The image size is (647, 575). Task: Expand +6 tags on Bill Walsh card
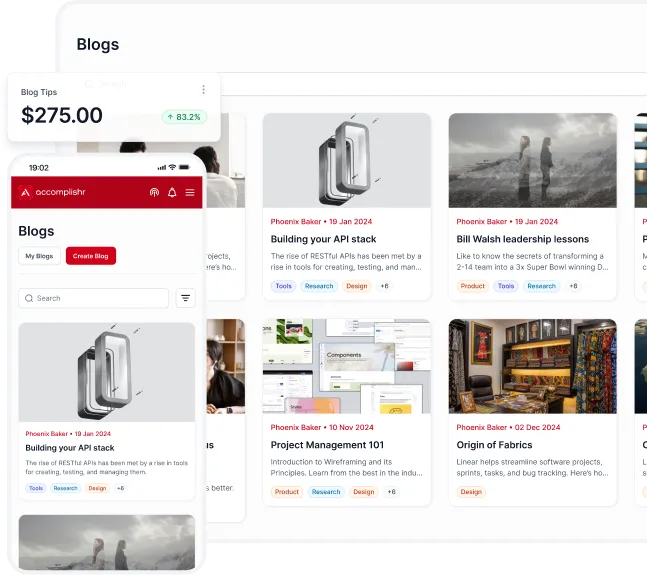[x=573, y=286]
